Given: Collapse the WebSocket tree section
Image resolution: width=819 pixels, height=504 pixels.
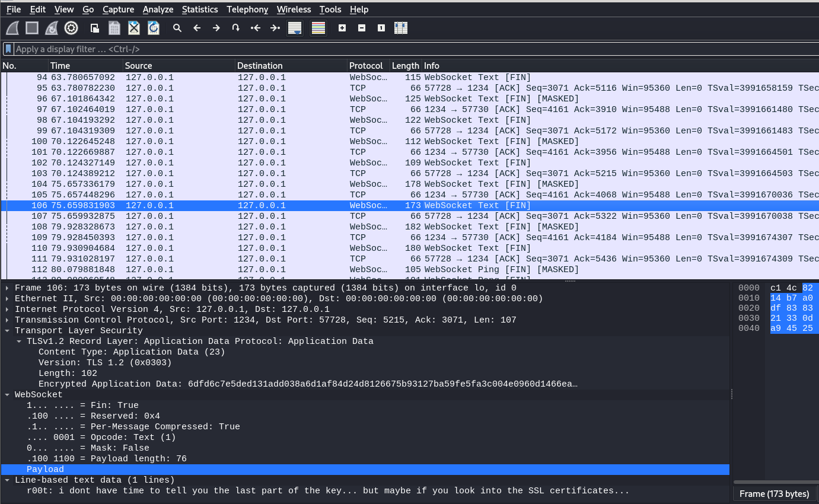Looking at the screenshot, I should [x=7, y=395].
